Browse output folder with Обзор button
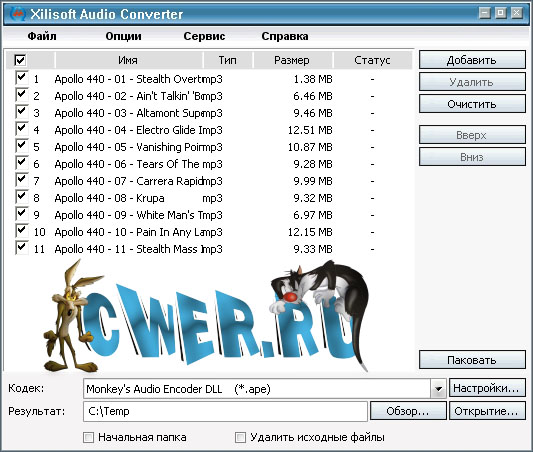Viewport: 533px width, 452px height. tap(408, 411)
